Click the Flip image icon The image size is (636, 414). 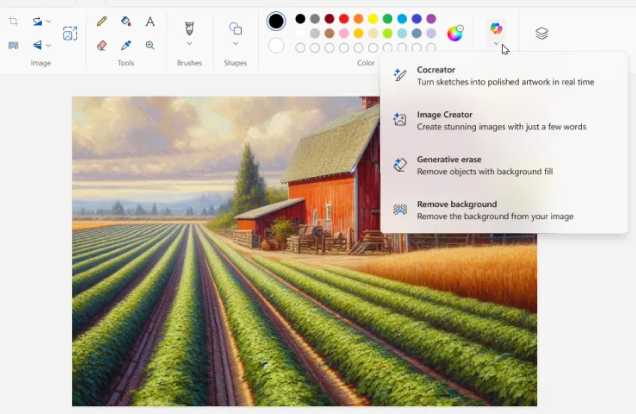click(x=37, y=45)
